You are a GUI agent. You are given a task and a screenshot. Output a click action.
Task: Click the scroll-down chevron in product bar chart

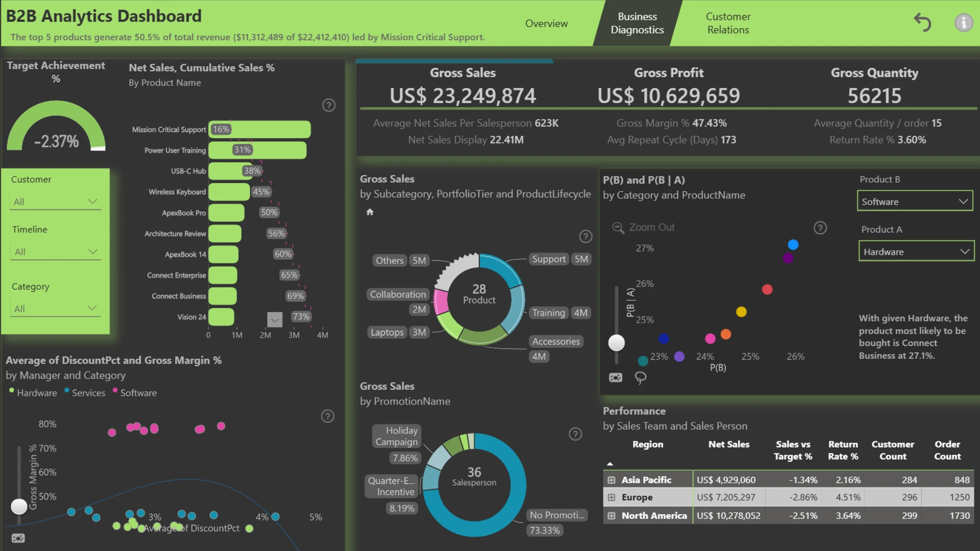click(x=275, y=320)
